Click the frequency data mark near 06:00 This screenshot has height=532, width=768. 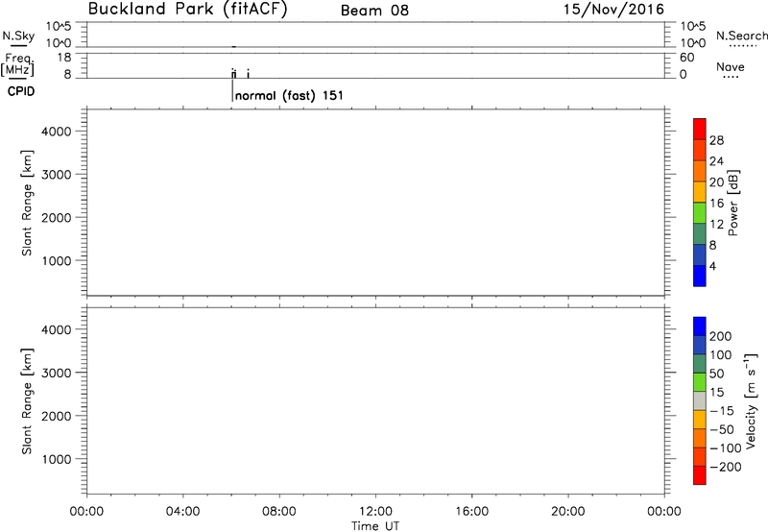tap(233, 74)
